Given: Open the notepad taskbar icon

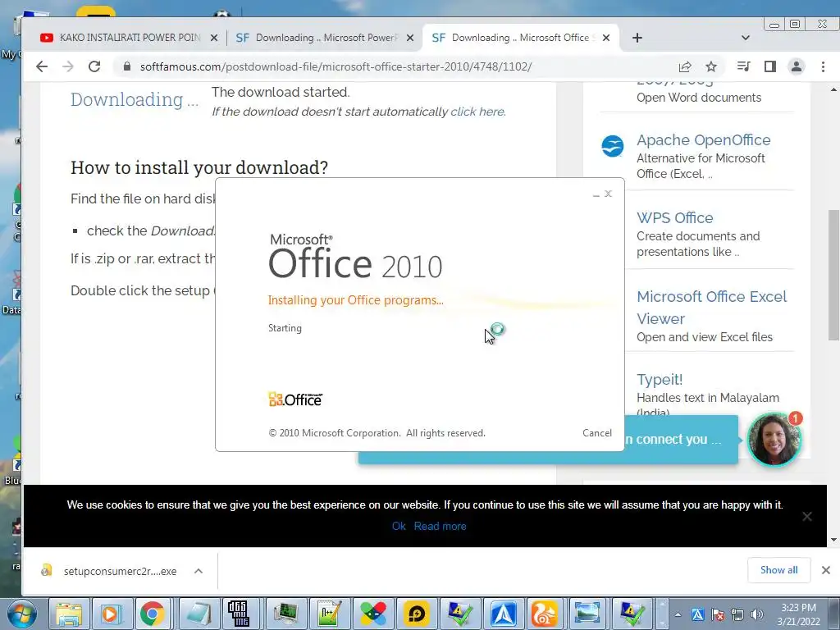Looking at the screenshot, I should pos(199,614).
